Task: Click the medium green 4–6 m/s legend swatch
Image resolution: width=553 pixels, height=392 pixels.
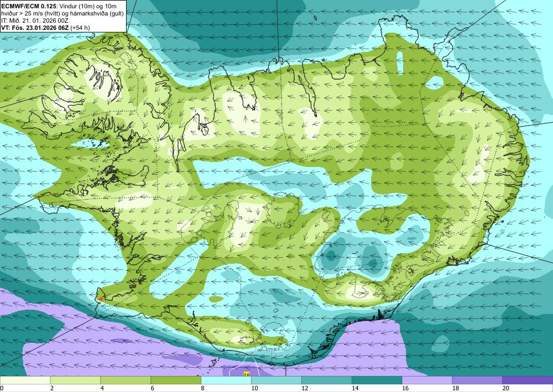Action: (126, 380)
